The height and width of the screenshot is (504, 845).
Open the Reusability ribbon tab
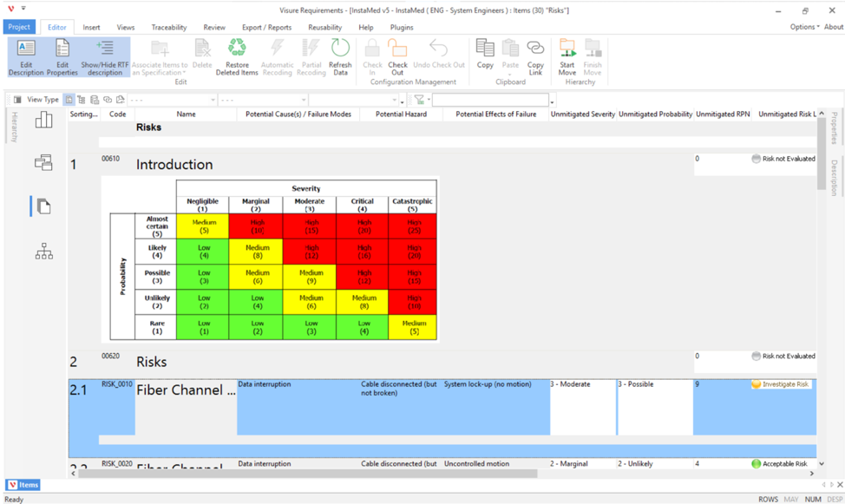click(325, 27)
